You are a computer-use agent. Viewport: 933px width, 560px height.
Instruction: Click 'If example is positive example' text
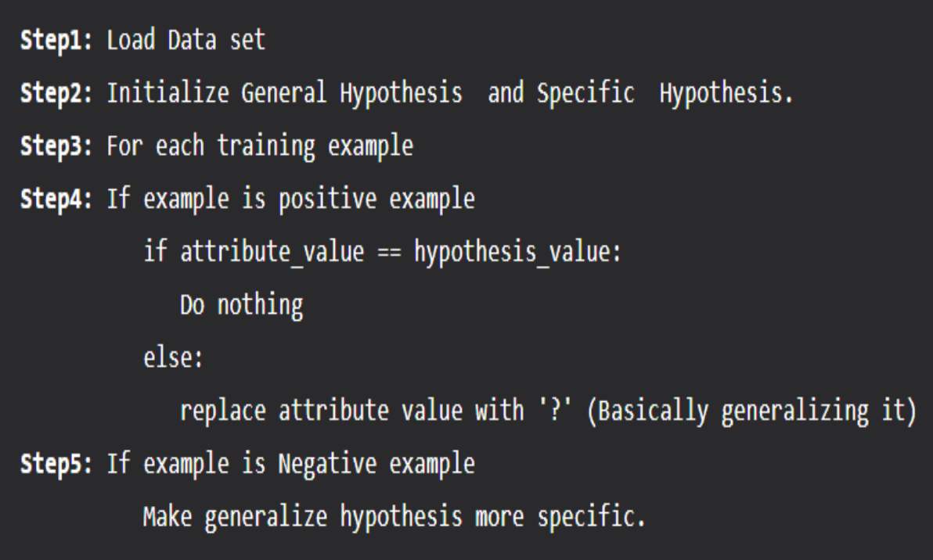click(x=291, y=199)
